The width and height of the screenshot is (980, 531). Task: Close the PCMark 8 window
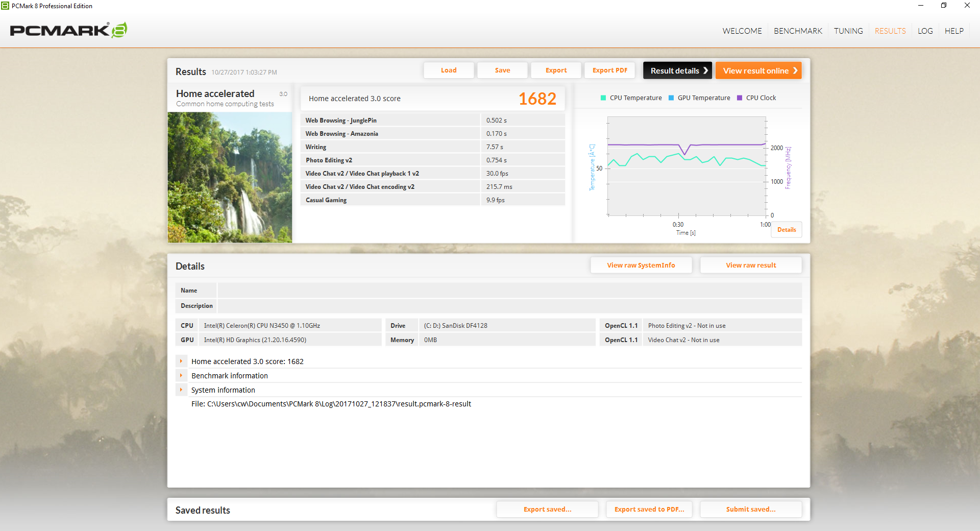[967, 6]
